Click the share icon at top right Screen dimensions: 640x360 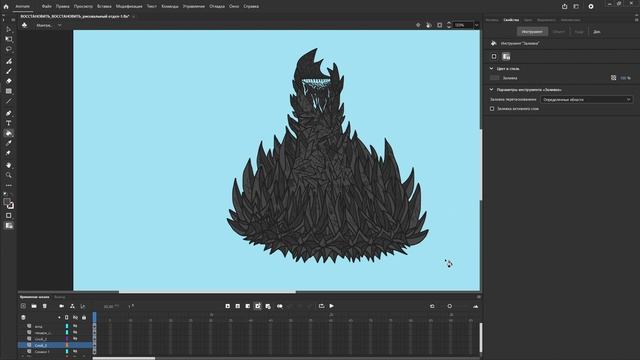pos(564,7)
